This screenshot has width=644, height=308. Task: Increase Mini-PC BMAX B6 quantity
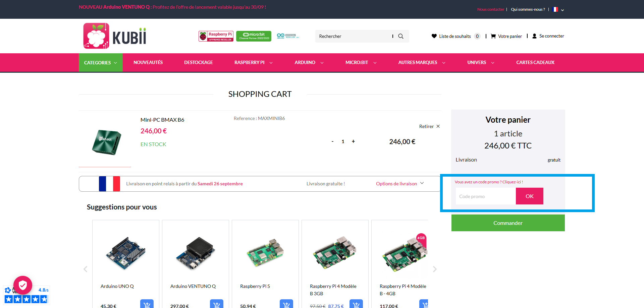pos(353,141)
